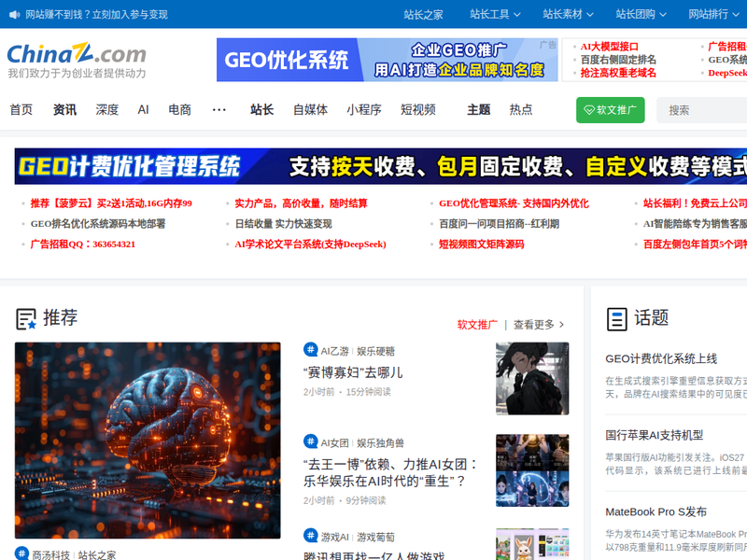Screen dimensions: 747x560
Task: Click the speaker announcement icon in top bar
Action: tap(14, 15)
